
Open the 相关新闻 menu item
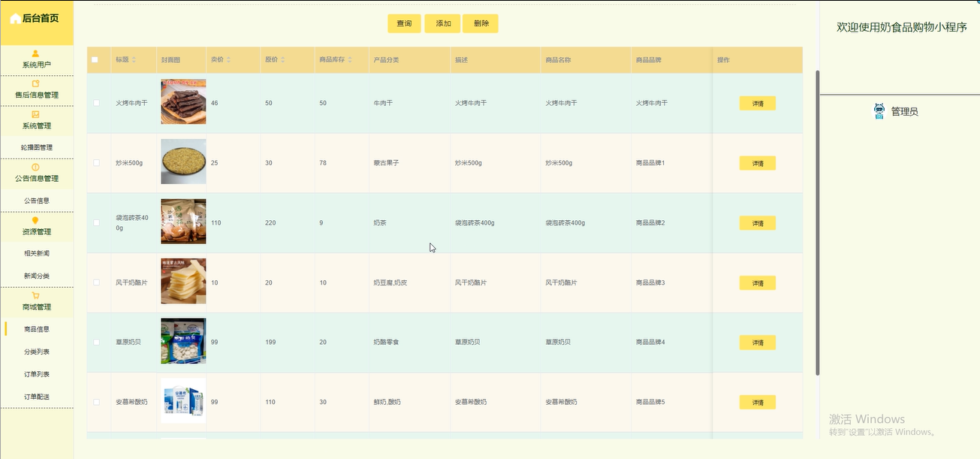tap(37, 254)
